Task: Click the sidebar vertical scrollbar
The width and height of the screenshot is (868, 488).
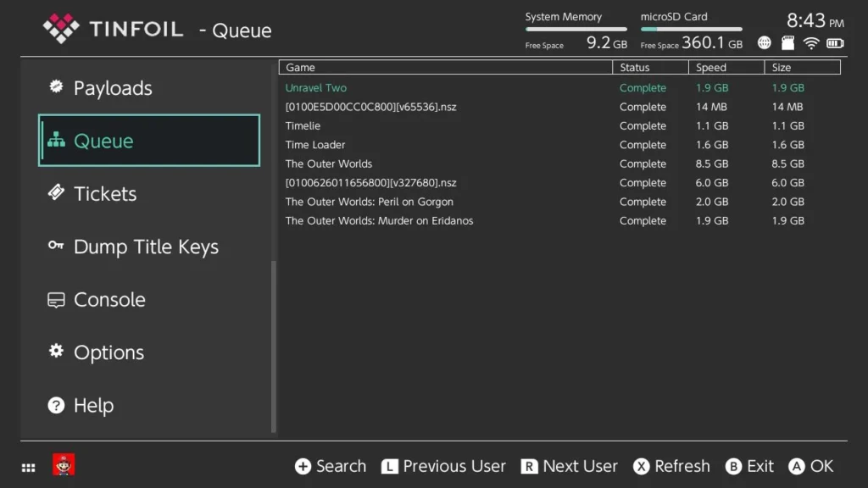Action: coord(274,347)
